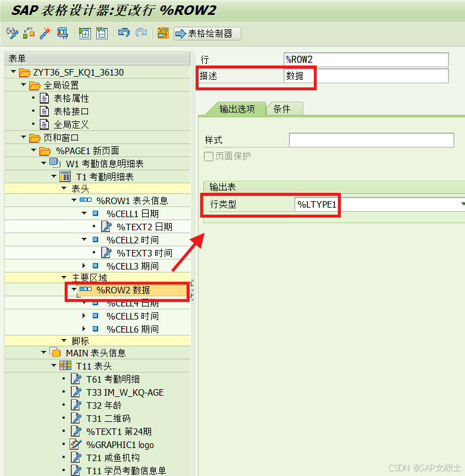Collapse the 脚标 section
The width and height of the screenshot is (465, 476).
pos(64,340)
